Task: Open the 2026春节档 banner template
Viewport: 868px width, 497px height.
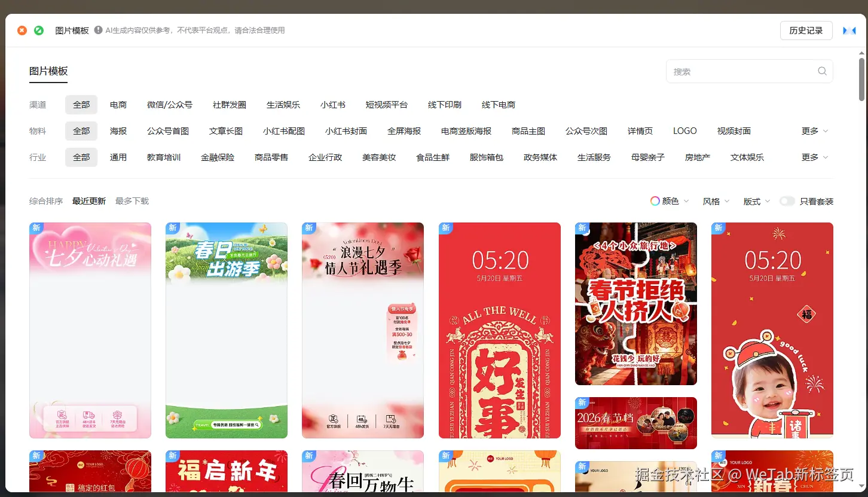Action: [636, 423]
